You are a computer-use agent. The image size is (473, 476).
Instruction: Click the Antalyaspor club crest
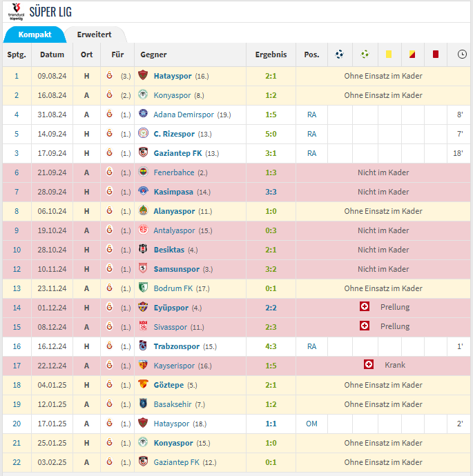(x=143, y=230)
